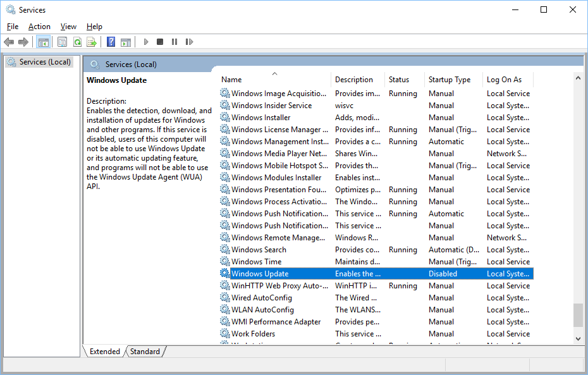Screen dimensions: 588x375
Task: Select the Windows Remote Manage... service
Action: 376,237
